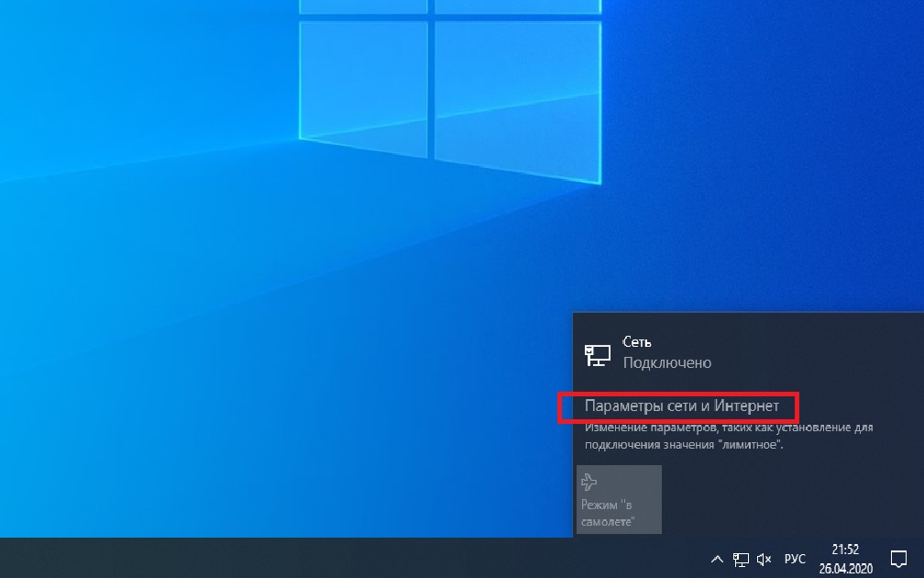Click the "Подключено" status text

point(667,362)
